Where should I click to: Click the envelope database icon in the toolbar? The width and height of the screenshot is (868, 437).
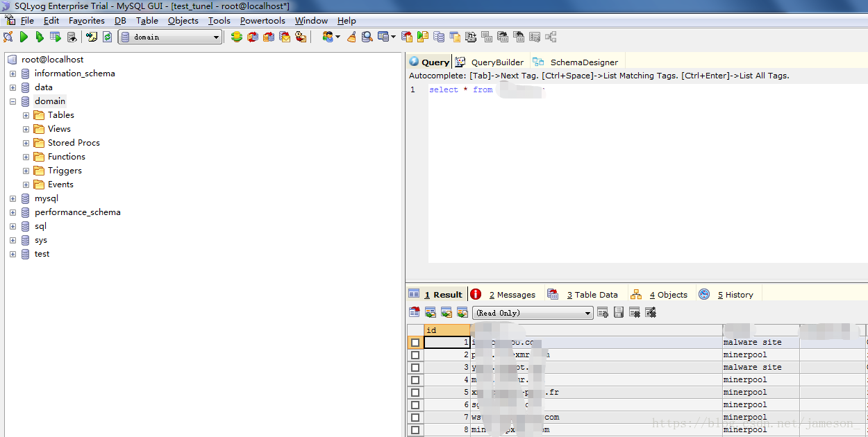click(x=284, y=37)
